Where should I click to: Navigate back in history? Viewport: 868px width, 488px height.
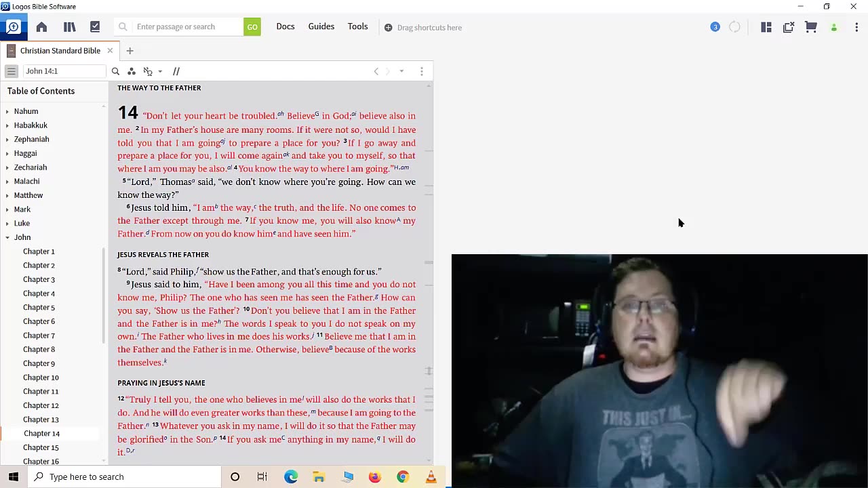(x=376, y=71)
